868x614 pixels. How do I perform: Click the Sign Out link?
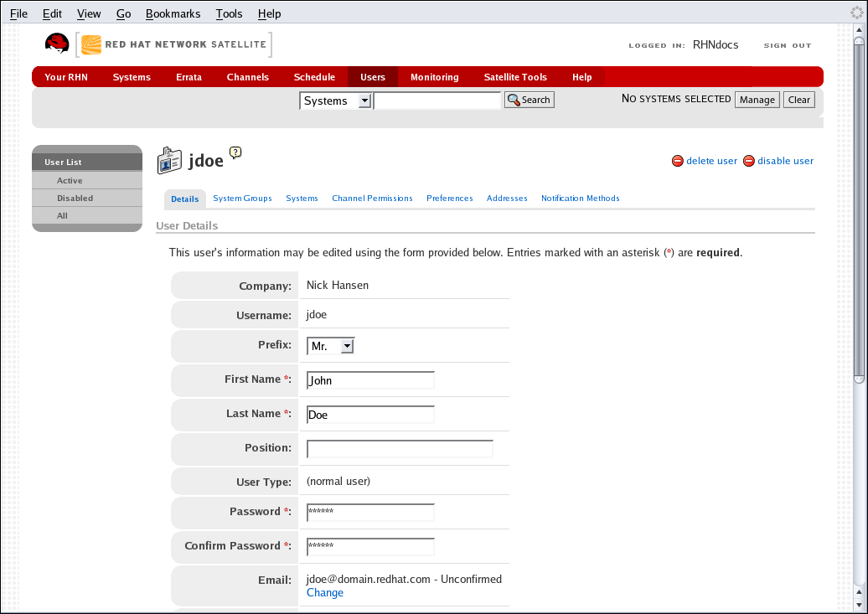click(x=787, y=45)
